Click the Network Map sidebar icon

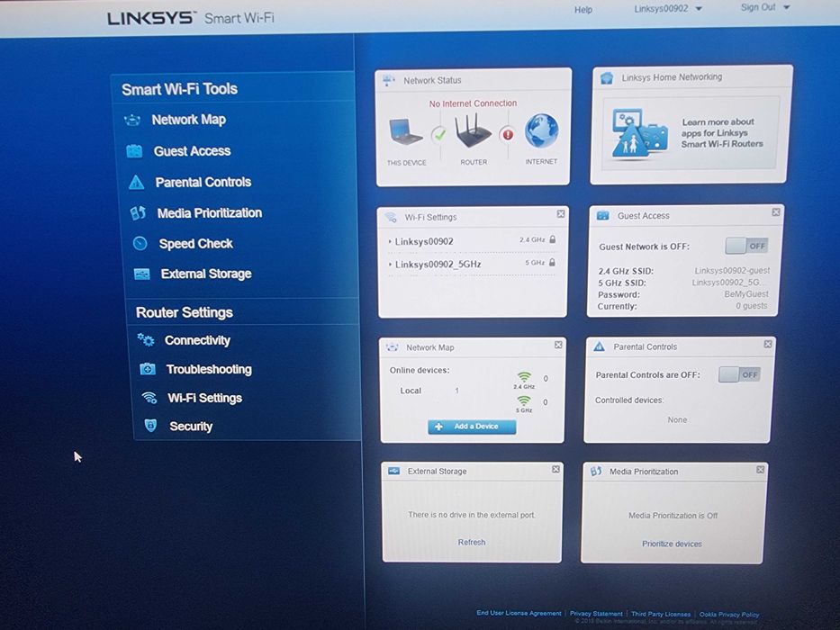tap(132, 120)
